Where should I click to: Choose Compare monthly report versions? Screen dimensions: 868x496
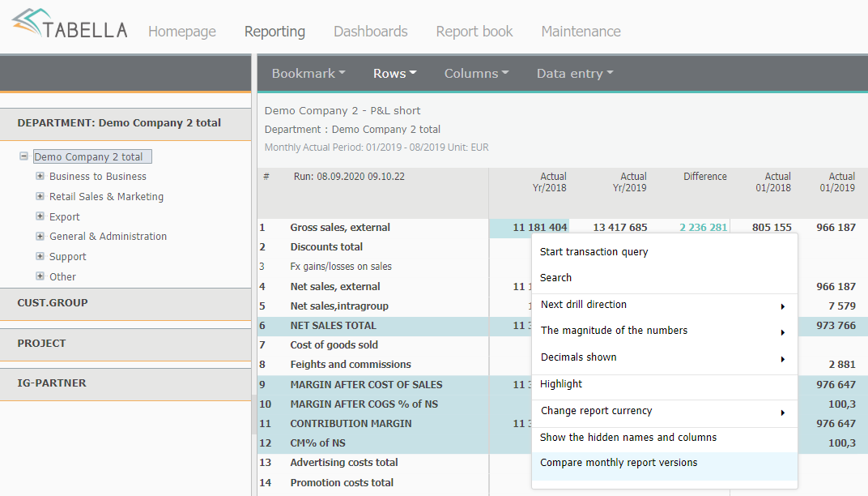pos(619,463)
